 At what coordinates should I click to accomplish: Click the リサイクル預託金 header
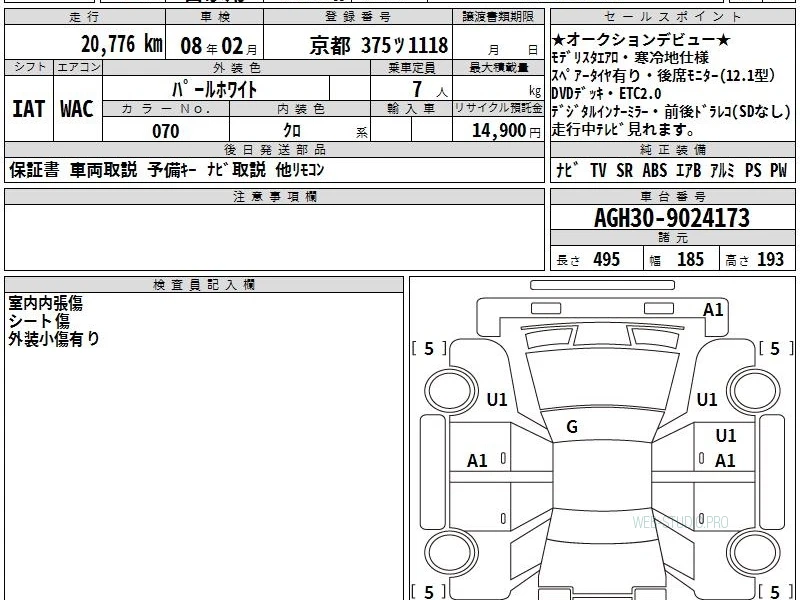click(x=498, y=108)
